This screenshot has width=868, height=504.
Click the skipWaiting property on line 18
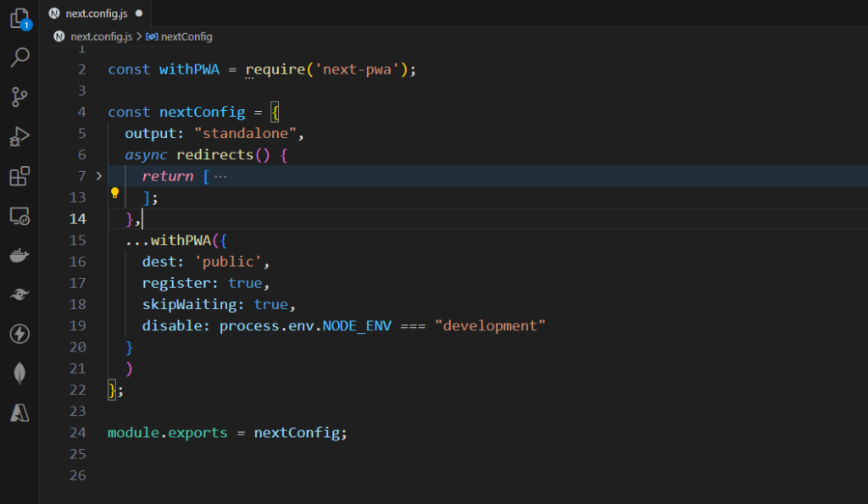coord(189,305)
